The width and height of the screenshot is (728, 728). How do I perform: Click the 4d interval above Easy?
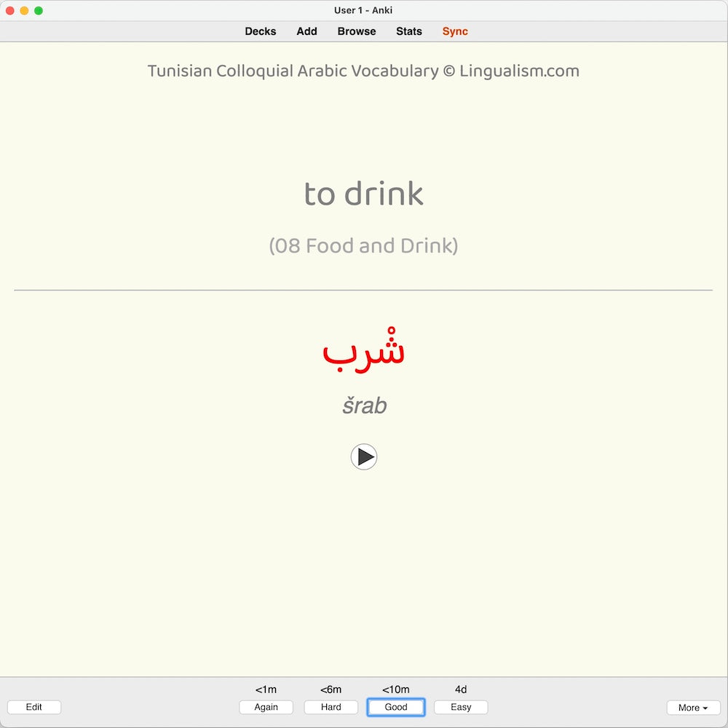point(460,689)
